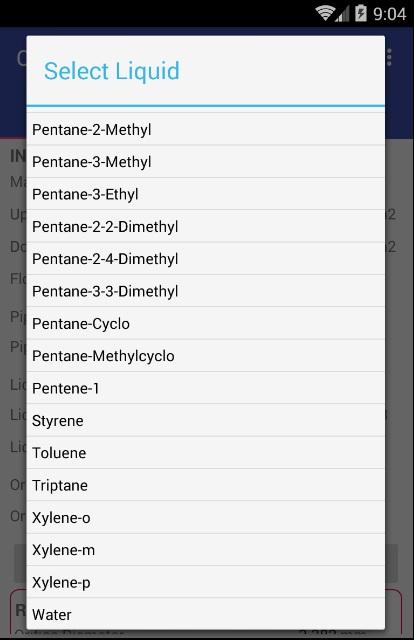The image size is (414, 640).
Task: Select Pentane-2-2-Dimethyl entry
Action: [x=206, y=226]
